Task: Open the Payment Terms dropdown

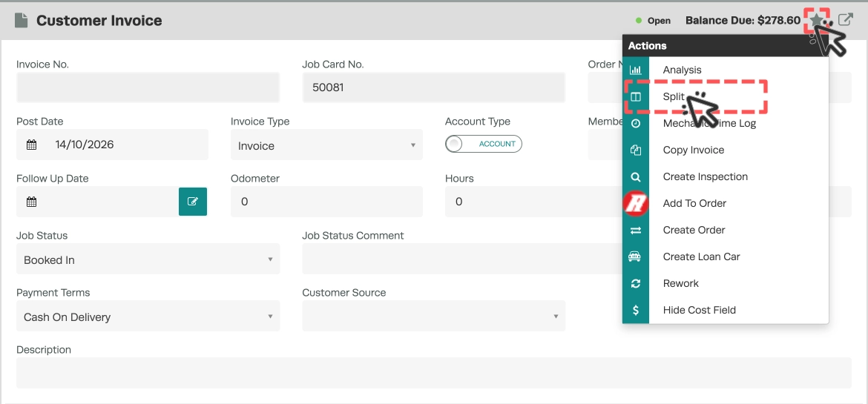Action: coord(148,316)
